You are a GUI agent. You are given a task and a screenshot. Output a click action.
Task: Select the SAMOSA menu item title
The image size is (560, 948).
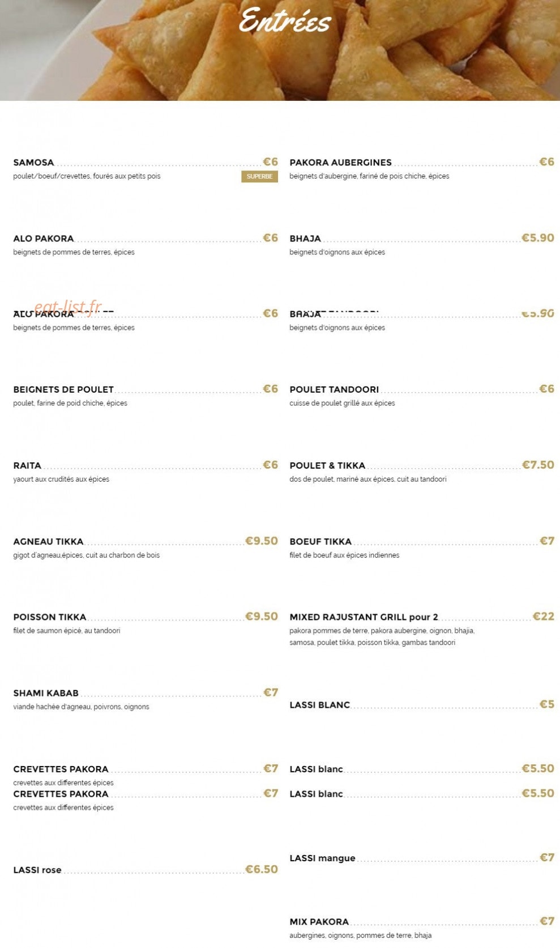coord(34,163)
